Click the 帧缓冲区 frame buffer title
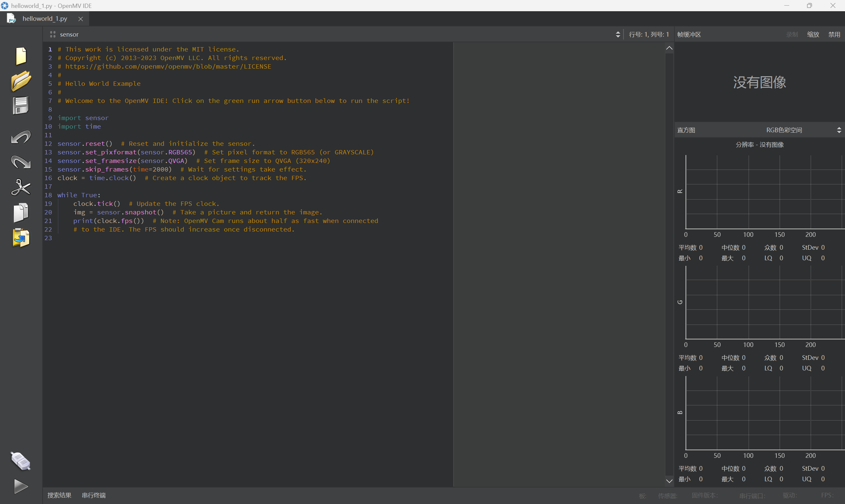The image size is (845, 504). tap(689, 34)
